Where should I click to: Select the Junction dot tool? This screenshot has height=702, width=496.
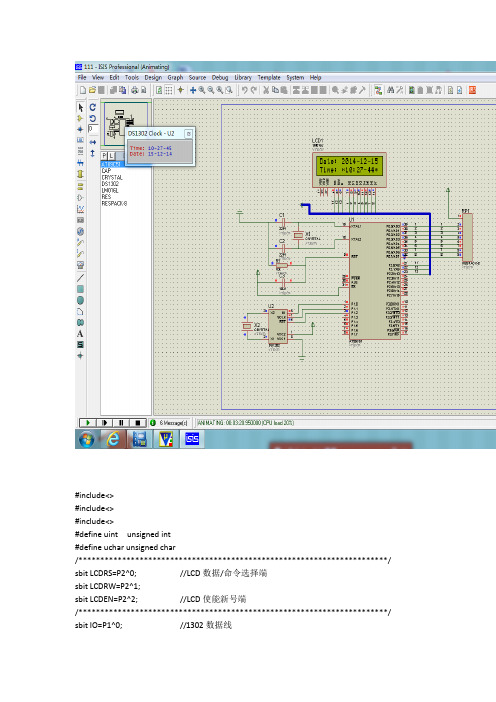point(81,129)
